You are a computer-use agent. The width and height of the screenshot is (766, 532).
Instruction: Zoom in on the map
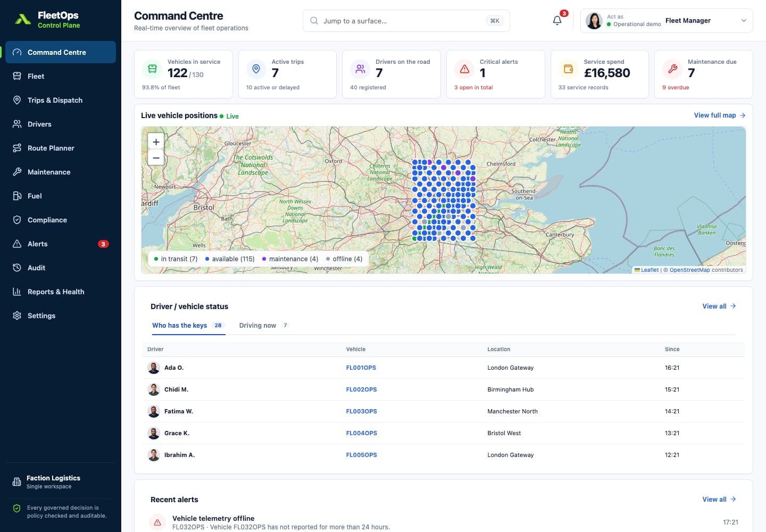(x=156, y=142)
